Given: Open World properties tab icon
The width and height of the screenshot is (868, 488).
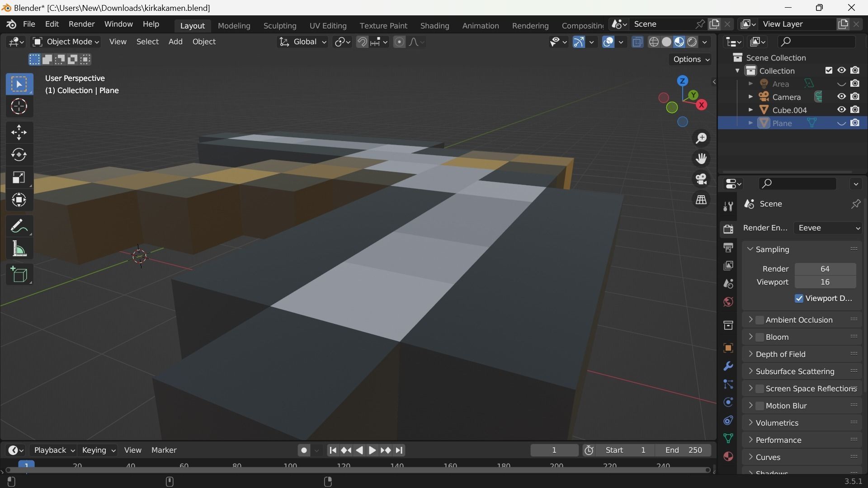Looking at the screenshot, I should pos(728,302).
